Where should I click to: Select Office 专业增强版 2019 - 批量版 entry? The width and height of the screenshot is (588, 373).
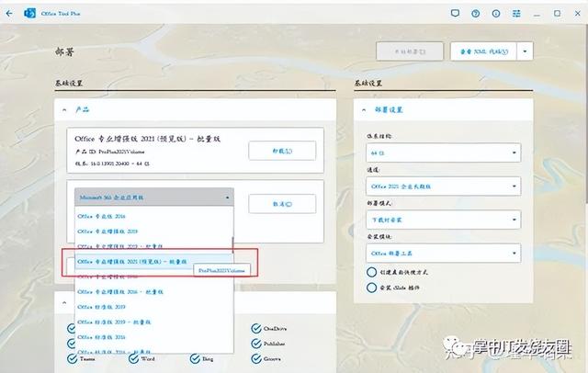pyautogui.click(x=154, y=246)
